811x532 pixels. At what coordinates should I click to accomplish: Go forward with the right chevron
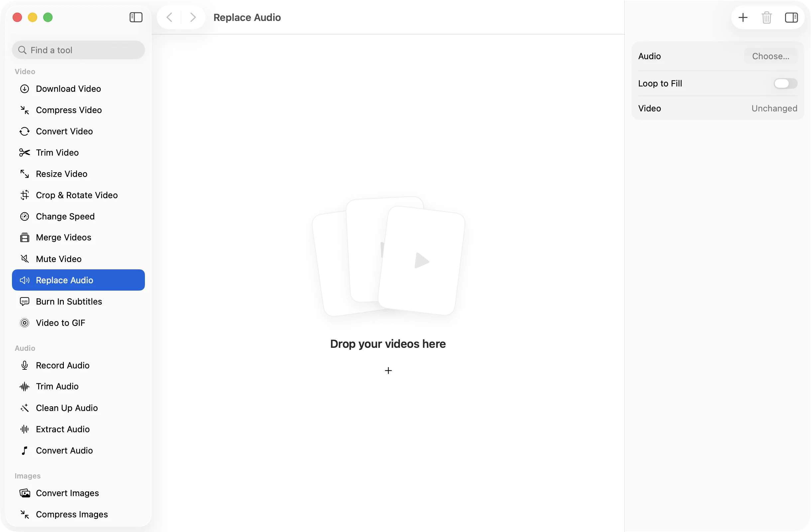coord(193,17)
